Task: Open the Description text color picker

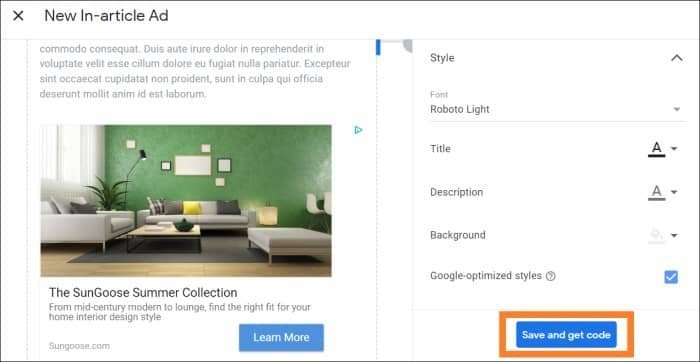Action: pyautogui.click(x=657, y=192)
